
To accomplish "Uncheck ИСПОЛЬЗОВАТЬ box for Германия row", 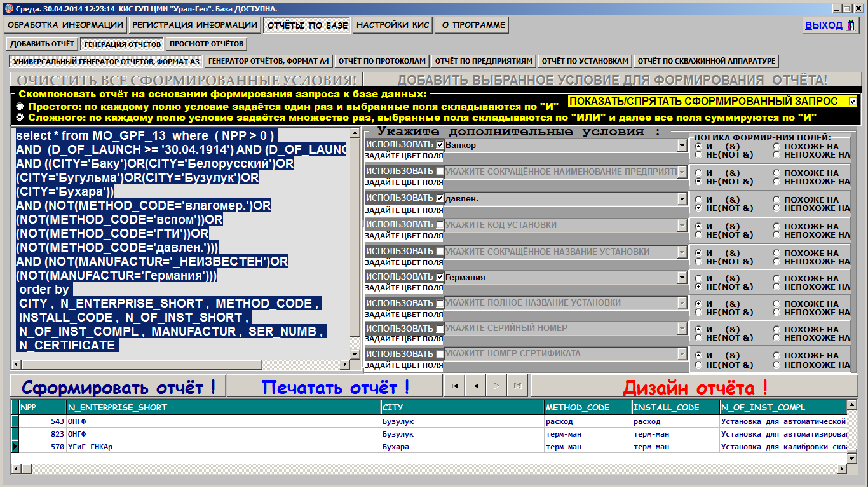I will [x=440, y=277].
